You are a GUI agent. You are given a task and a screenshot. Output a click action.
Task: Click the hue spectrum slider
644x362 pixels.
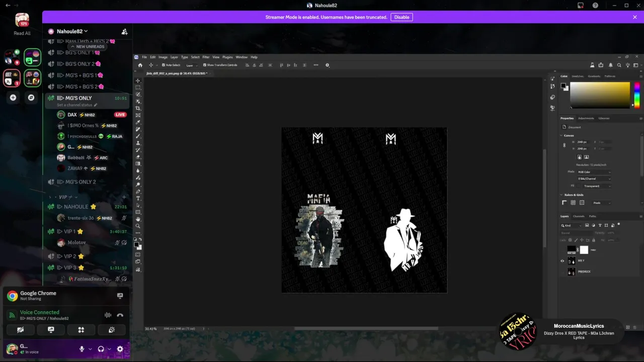(x=637, y=95)
